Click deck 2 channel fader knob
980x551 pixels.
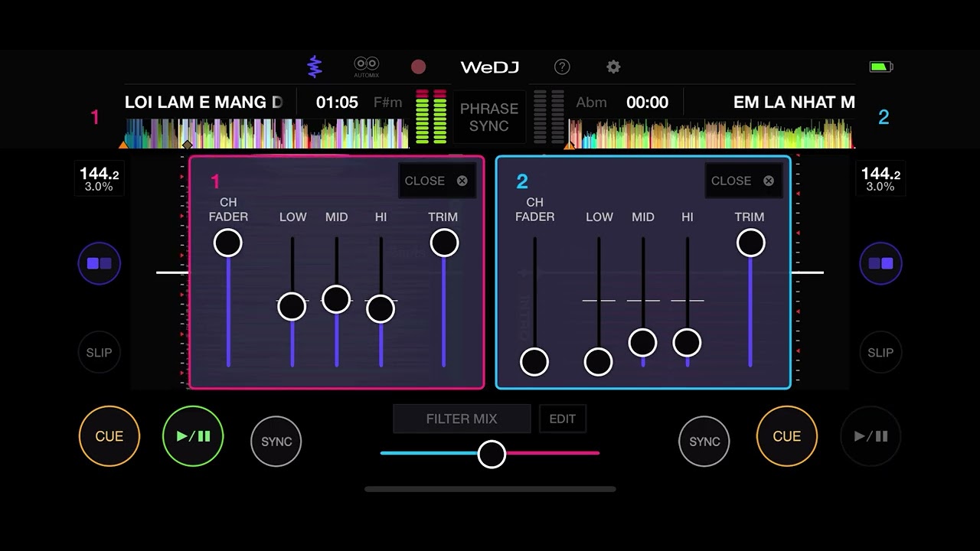pyautogui.click(x=534, y=362)
